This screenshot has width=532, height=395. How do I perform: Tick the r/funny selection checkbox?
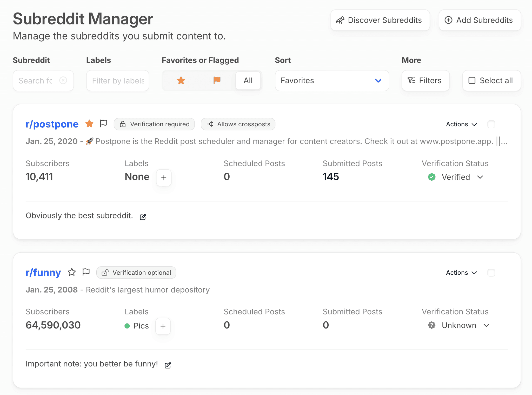(491, 273)
